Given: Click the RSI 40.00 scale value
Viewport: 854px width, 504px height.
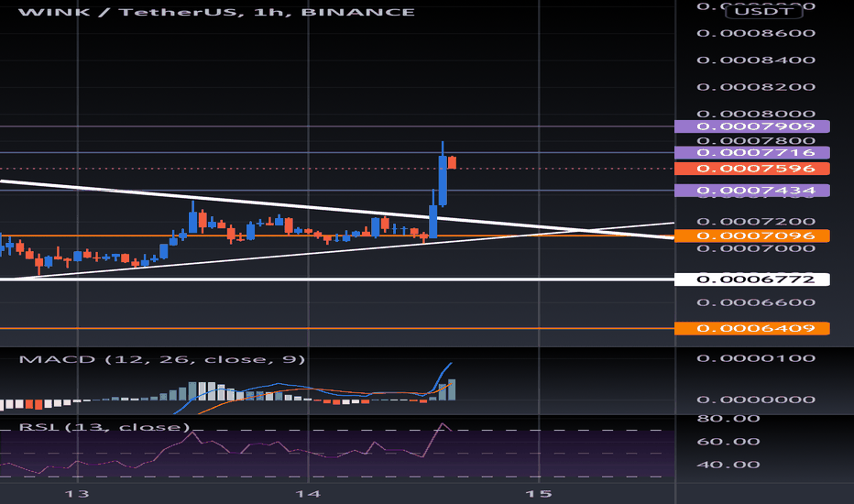Looking at the screenshot, I should click(x=728, y=465).
